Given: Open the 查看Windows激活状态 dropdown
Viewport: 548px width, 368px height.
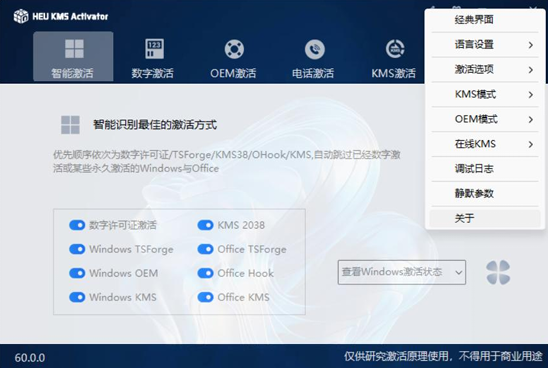Looking at the screenshot, I should pyautogui.click(x=402, y=272).
